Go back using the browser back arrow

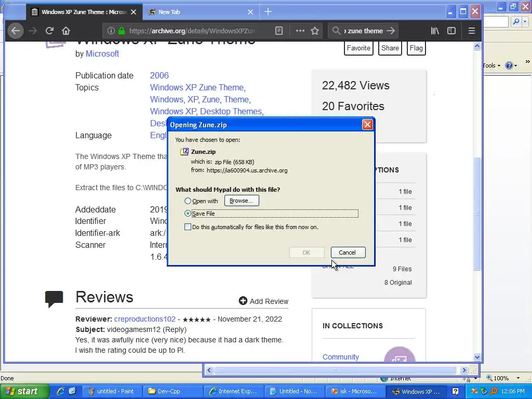[x=15, y=31]
